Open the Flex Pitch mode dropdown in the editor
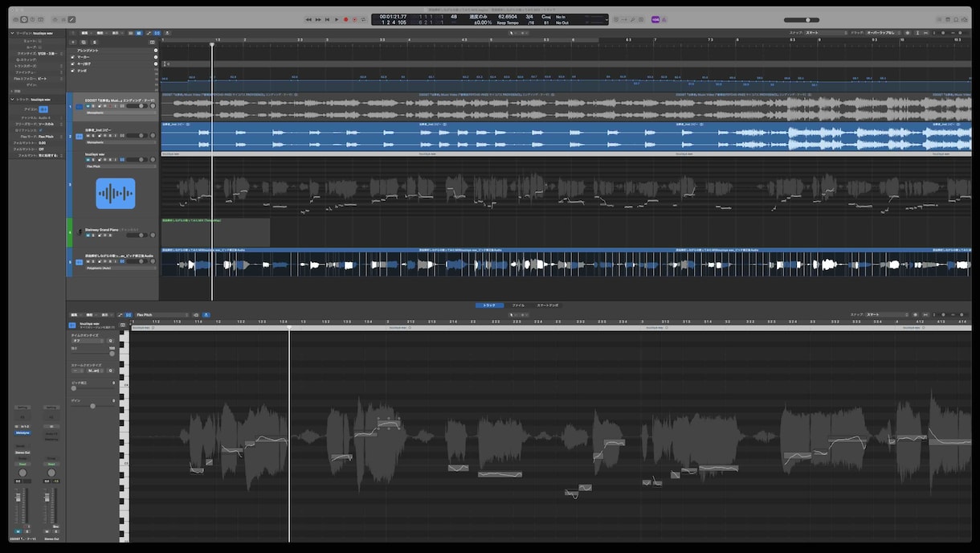Image resolution: width=980 pixels, height=553 pixels. 161,315
